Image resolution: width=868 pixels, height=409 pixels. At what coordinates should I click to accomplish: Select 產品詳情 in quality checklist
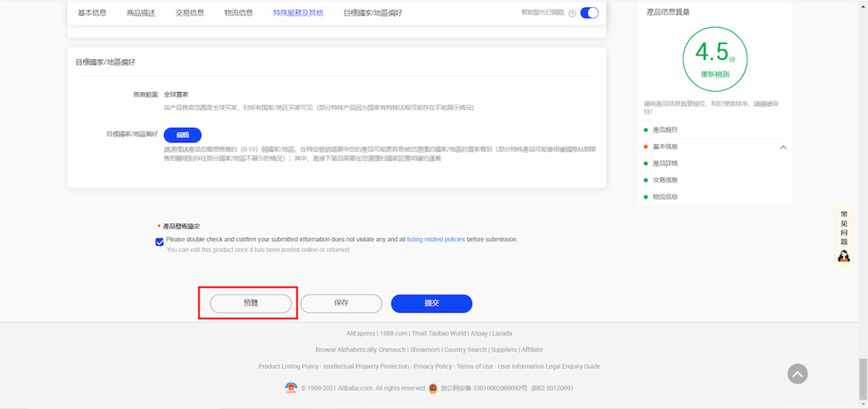[x=665, y=163]
